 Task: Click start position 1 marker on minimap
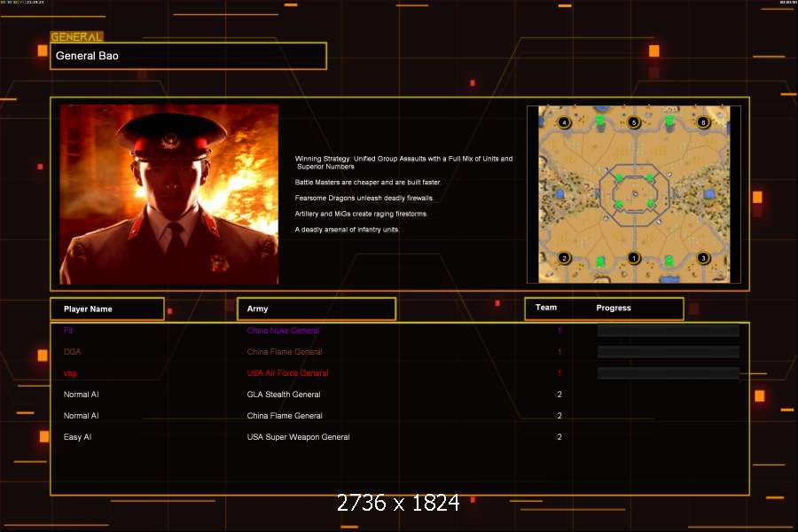pyautogui.click(x=634, y=258)
